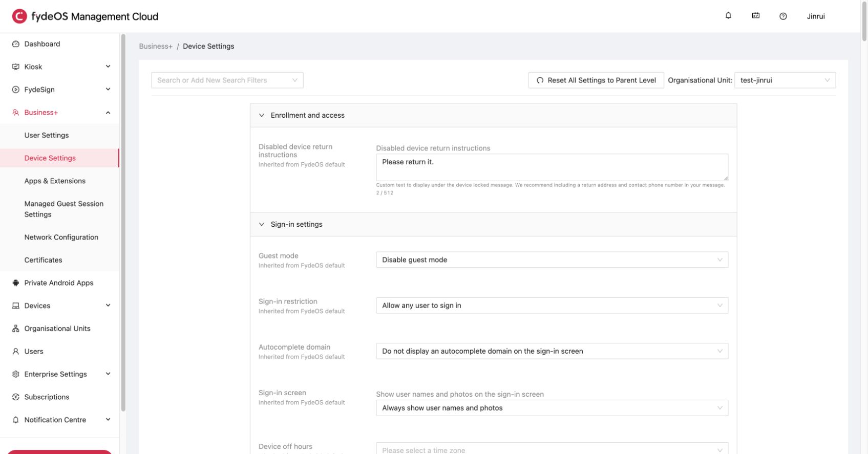Open the search filters dropdown field
Image resolution: width=868 pixels, height=454 pixels.
pyautogui.click(x=227, y=80)
